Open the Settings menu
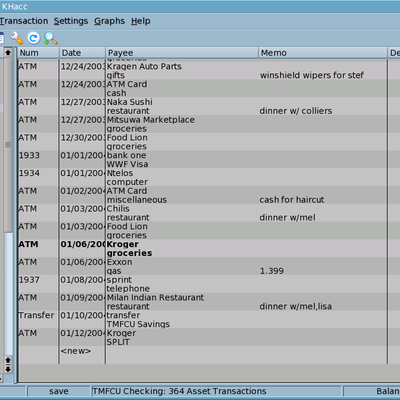The height and width of the screenshot is (400, 400). (x=71, y=21)
